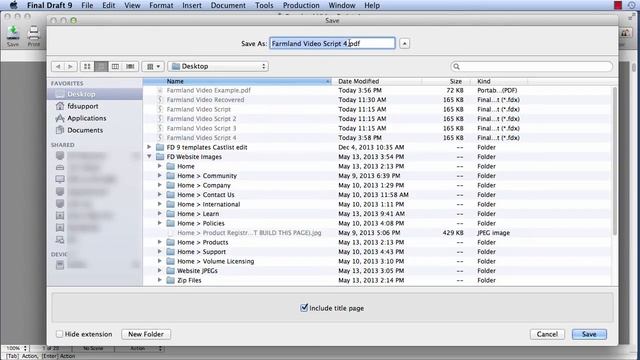This screenshot has width=640, height=360.
Task: Expand the Home folder
Action: click(x=160, y=166)
